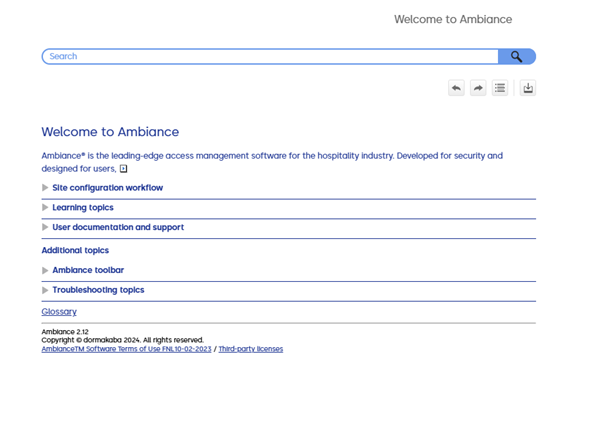The width and height of the screenshot is (594, 435).
Task: Open the table of contents list icon
Action: 500,88
